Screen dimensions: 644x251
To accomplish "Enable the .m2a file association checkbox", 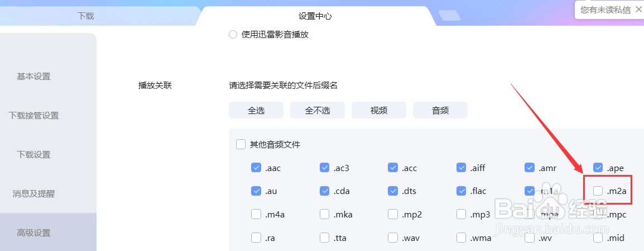I will (598, 191).
